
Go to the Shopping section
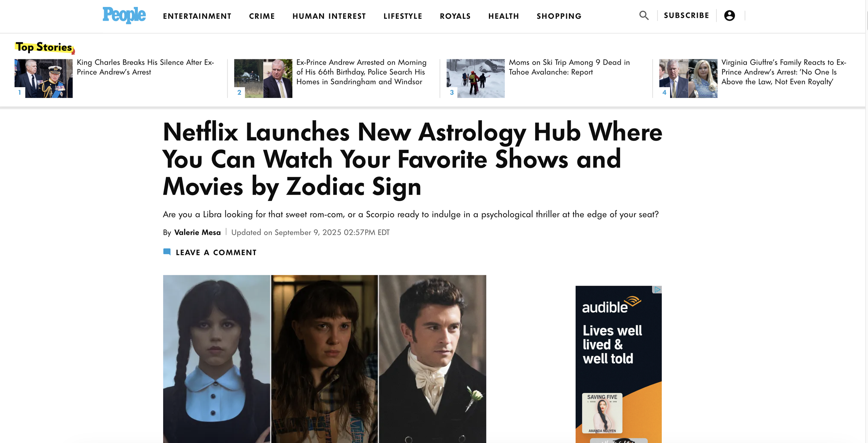559,16
